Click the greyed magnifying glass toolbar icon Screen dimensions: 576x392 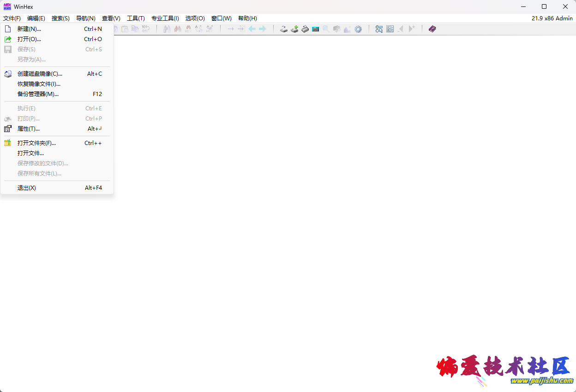326,29
